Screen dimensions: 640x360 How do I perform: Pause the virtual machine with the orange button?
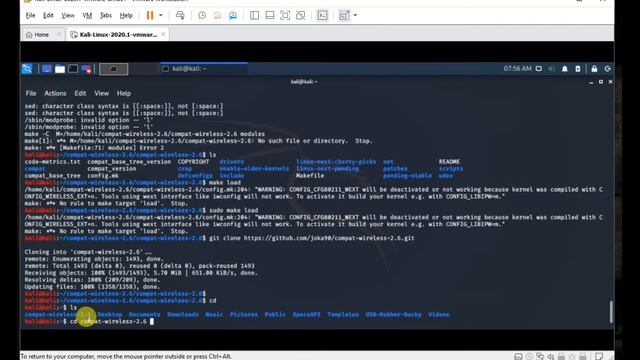150,16
